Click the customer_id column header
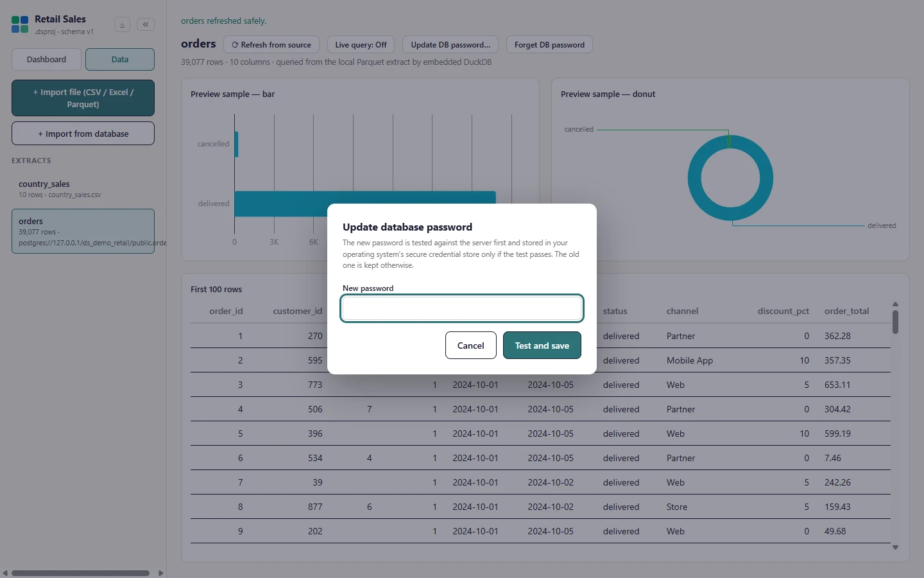This screenshot has height=578, width=924. 298,311
